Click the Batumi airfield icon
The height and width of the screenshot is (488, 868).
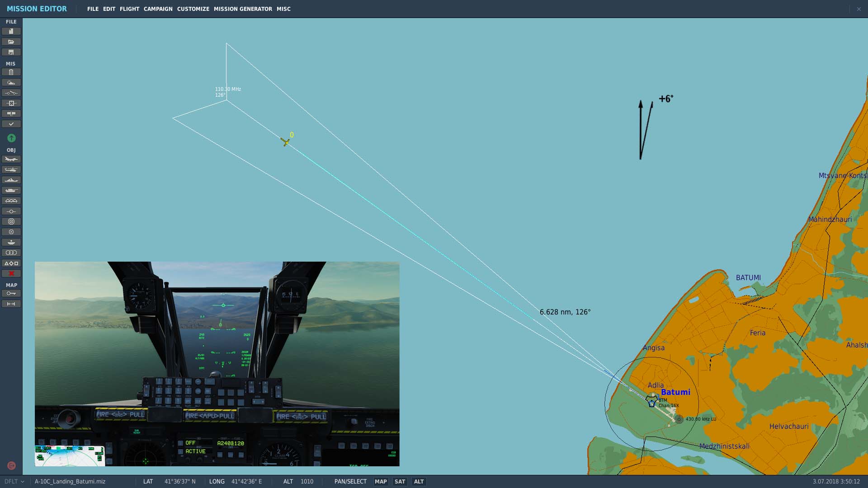coord(651,401)
